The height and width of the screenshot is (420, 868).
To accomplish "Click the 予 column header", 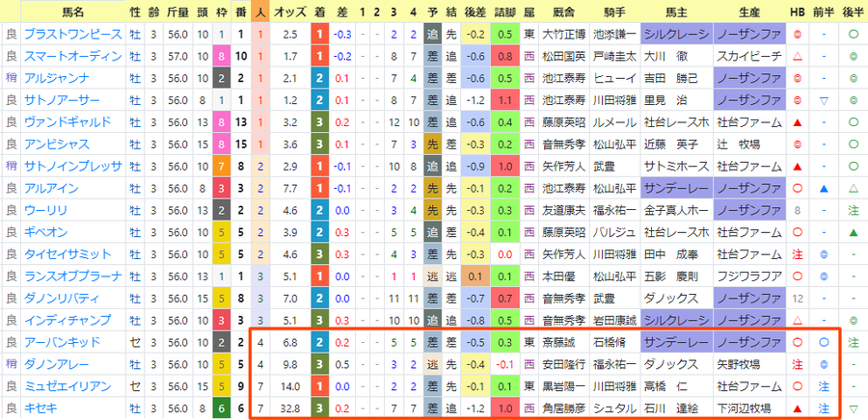I will 432,12.
